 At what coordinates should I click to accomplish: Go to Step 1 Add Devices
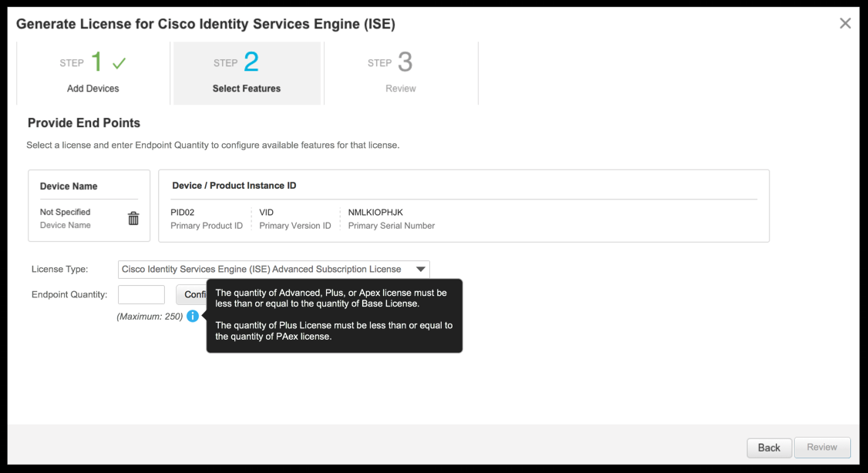(x=93, y=73)
